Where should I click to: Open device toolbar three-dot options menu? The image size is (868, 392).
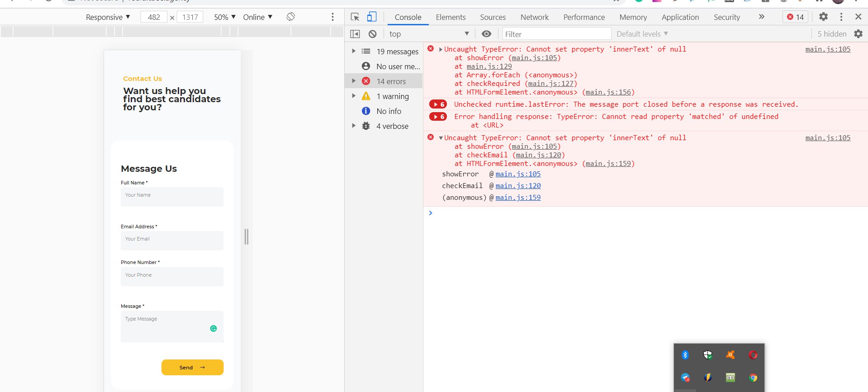click(332, 17)
